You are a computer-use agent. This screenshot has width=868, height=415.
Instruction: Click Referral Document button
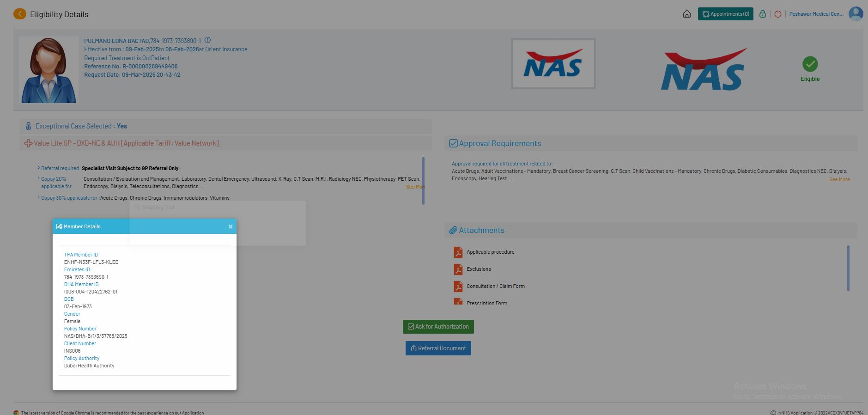tap(438, 348)
